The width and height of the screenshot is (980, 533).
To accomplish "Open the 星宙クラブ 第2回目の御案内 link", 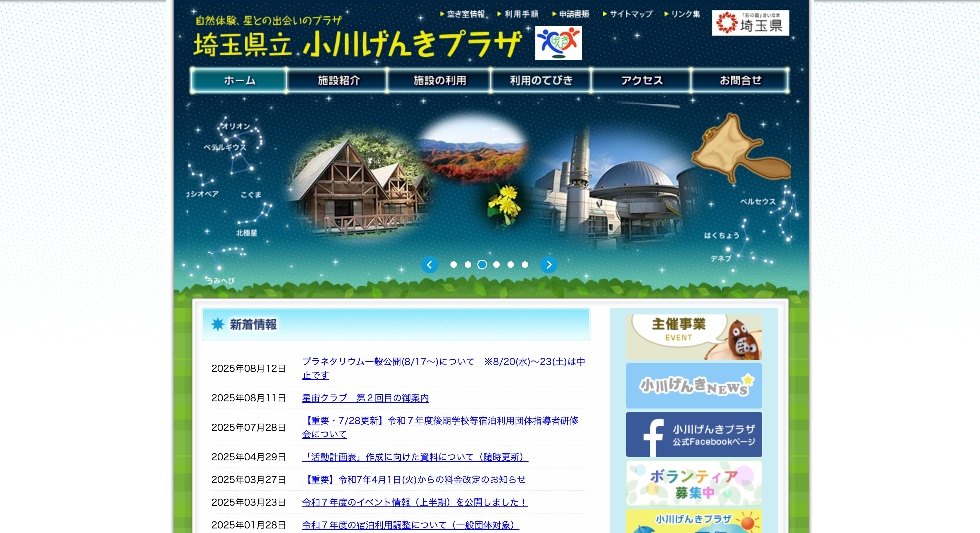I will coord(365,398).
